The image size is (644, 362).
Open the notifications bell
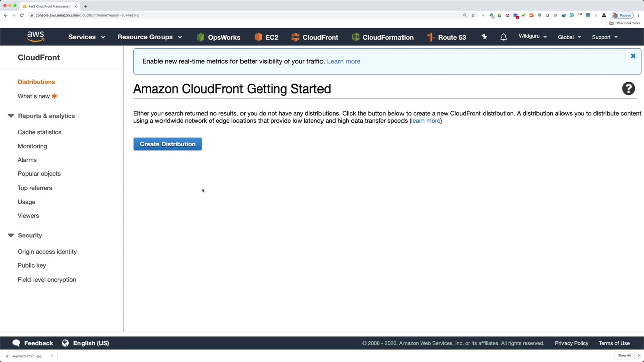pos(503,37)
